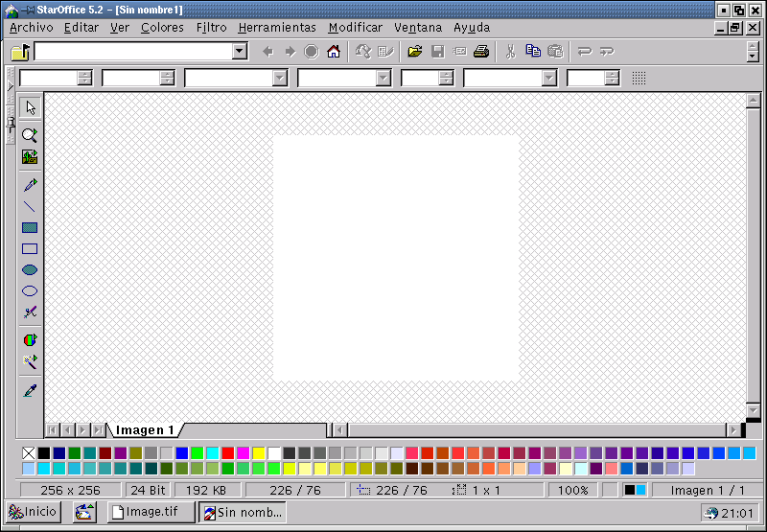Pick the red swatch in palette
Viewport: 767px width, 532px height.
point(227,453)
